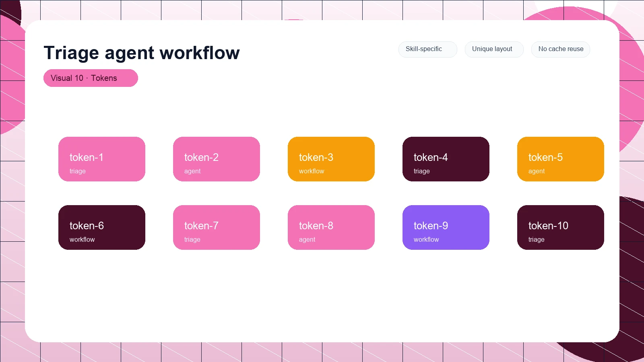Click the orange token-3 workflow card
The height and width of the screenshot is (362, 644).
[331, 159]
